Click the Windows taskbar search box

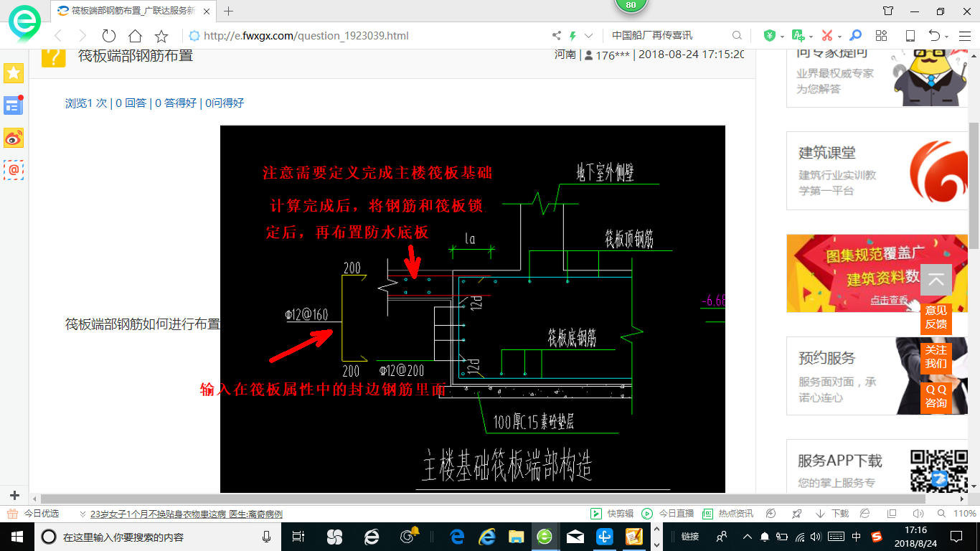click(x=158, y=537)
